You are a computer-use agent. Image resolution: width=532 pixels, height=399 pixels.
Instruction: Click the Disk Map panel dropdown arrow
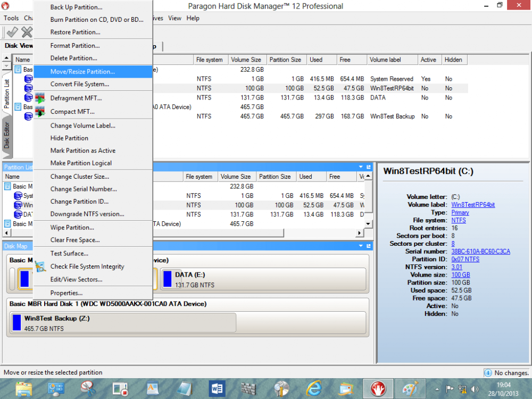tap(361, 246)
